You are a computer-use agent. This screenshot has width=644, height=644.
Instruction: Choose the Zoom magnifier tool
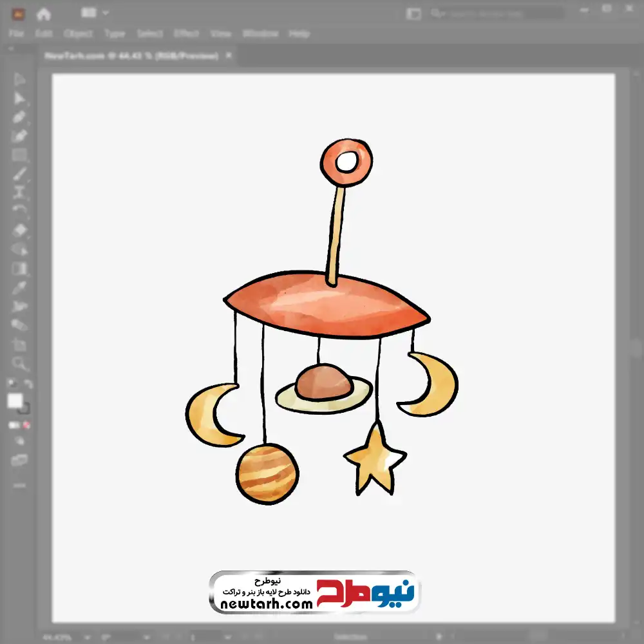(x=19, y=363)
